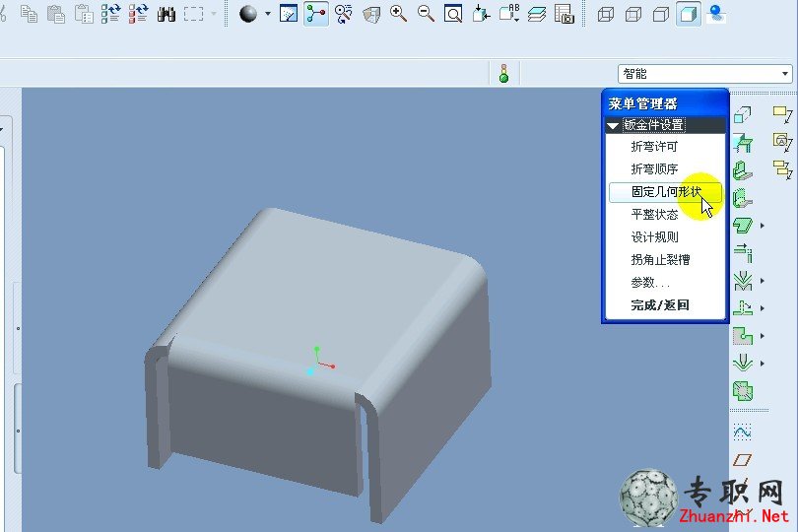The width and height of the screenshot is (798, 532).
Task: Click the grey appearance sphere icon
Action: tap(248, 14)
